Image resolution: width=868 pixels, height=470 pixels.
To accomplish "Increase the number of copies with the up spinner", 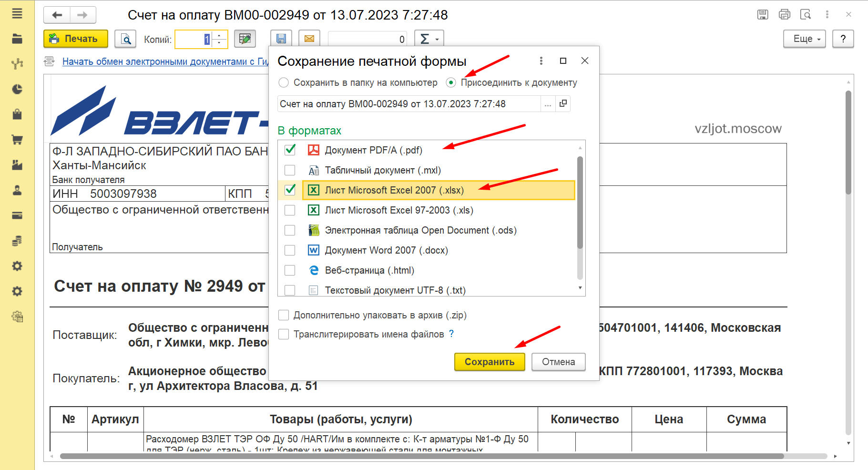I will pos(219,35).
